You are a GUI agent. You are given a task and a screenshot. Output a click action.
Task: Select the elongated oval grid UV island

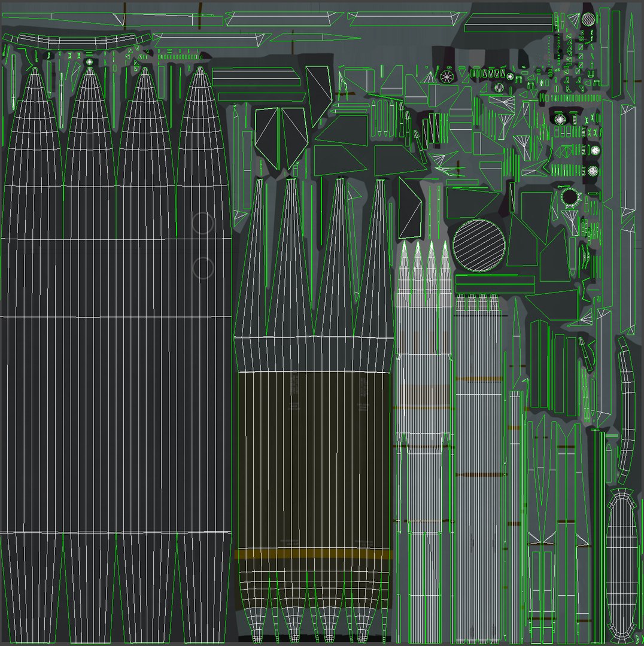[622, 565]
